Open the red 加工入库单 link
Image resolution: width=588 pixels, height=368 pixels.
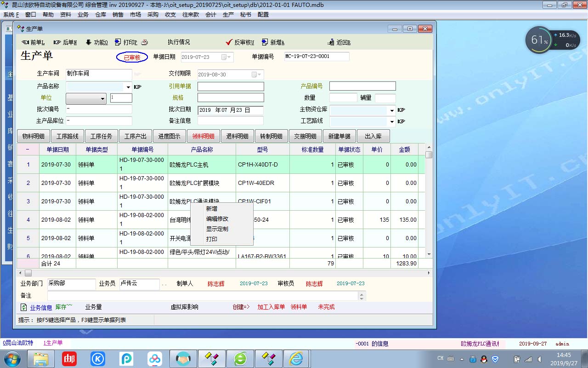(x=271, y=307)
